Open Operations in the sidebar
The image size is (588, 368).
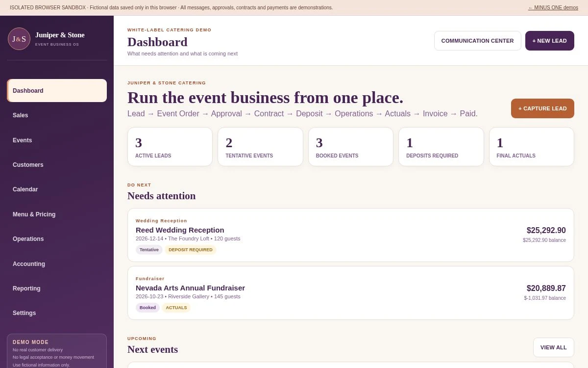[x=57, y=239]
